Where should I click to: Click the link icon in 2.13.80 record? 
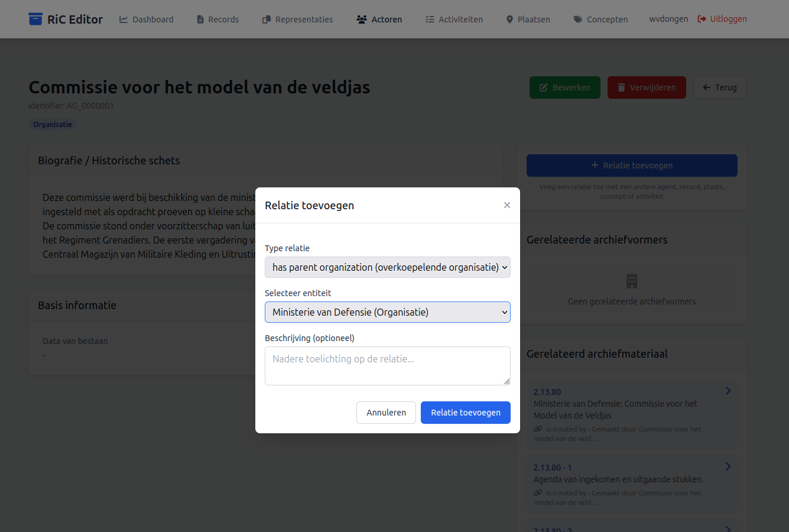tap(538, 429)
